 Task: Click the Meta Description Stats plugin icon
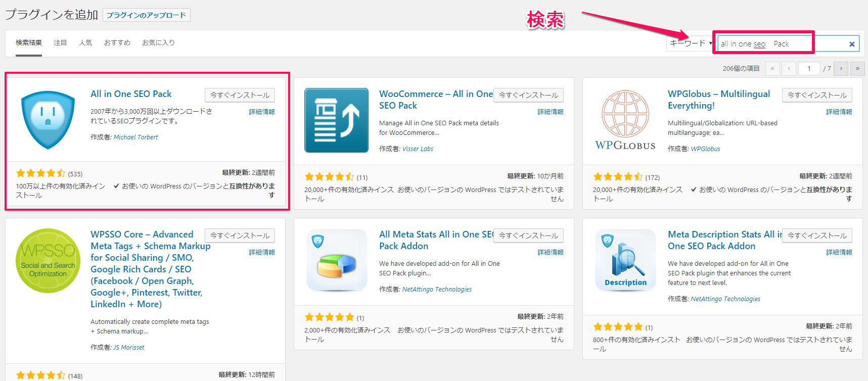[x=625, y=261]
